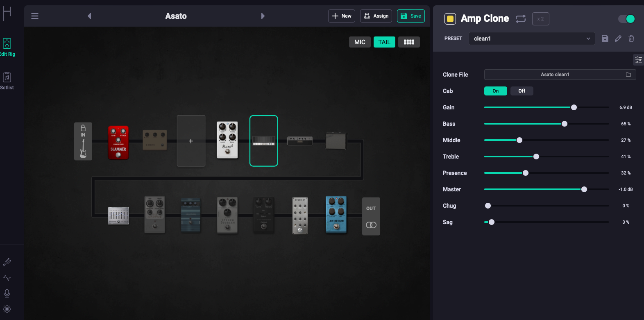The height and width of the screenshot is (320, 644).
Task: Open the microphone input icon in sidebar
Action: point(7,293)
